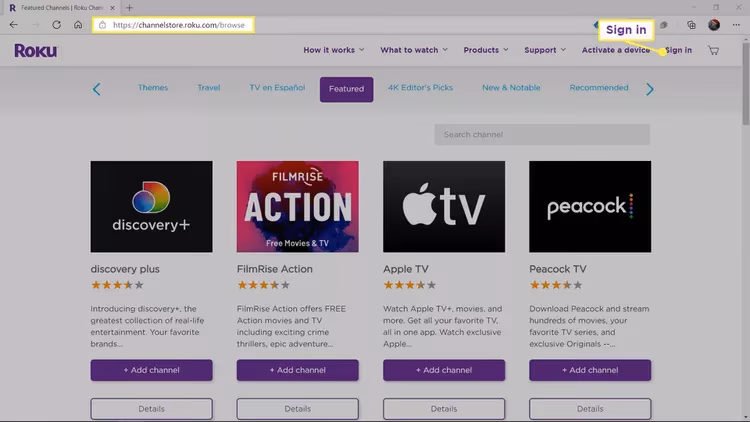This screenshot has height=422, width=750.
Task: Select the New & Notable tab
Action: coord(511,88)
